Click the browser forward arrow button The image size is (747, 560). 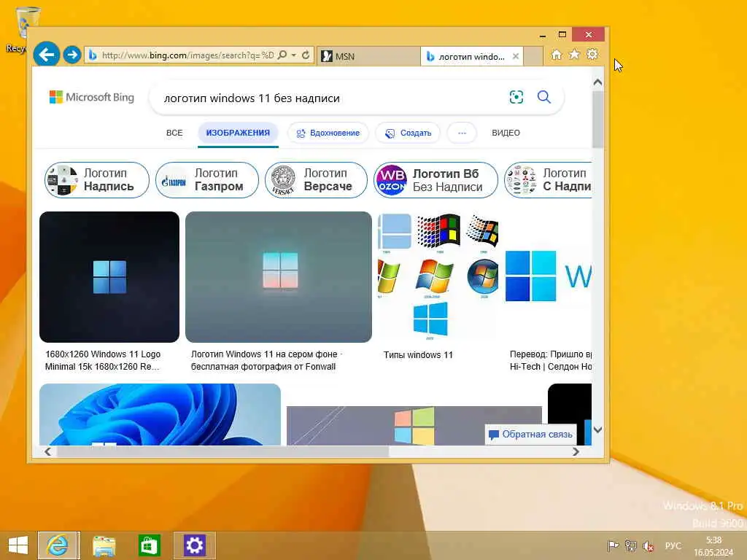[x=72, y=55]
